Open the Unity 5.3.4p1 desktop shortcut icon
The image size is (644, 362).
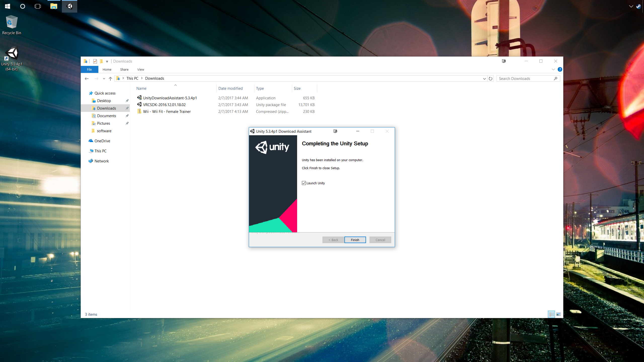12,54
